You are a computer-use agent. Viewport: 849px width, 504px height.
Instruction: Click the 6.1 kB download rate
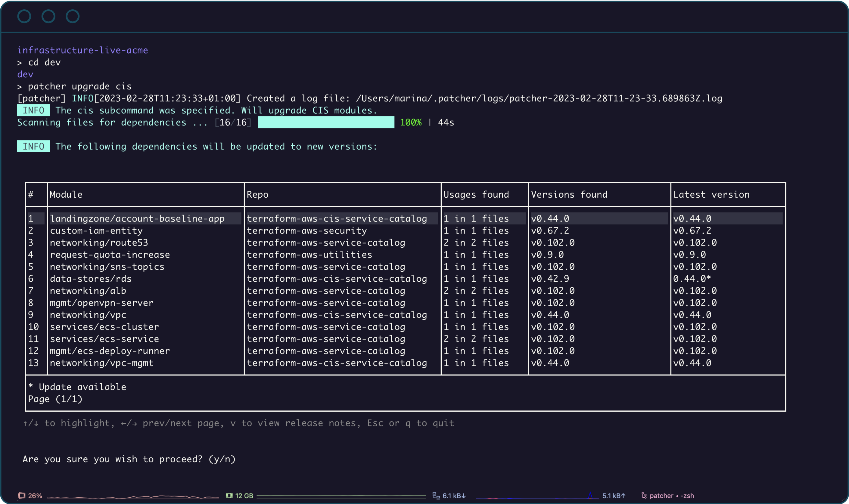pos(454,496)
